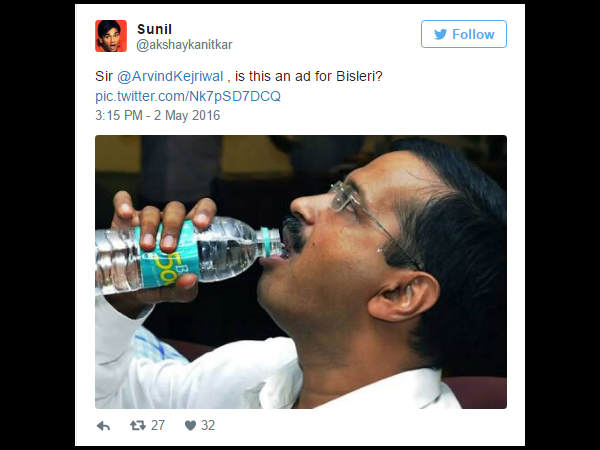Screen dimensions: 600x450
Task: Click the Twitter bird icon on Follow
Action: [440, 34]
